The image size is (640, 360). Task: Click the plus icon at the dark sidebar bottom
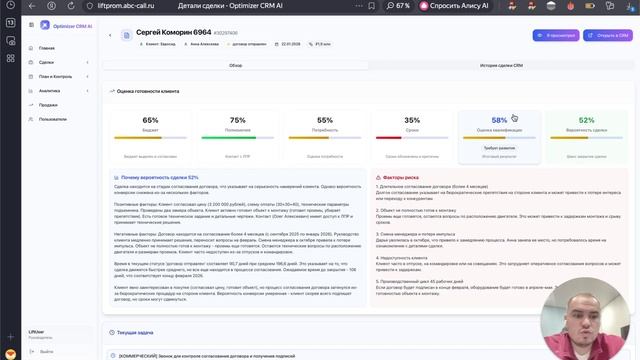11,337
